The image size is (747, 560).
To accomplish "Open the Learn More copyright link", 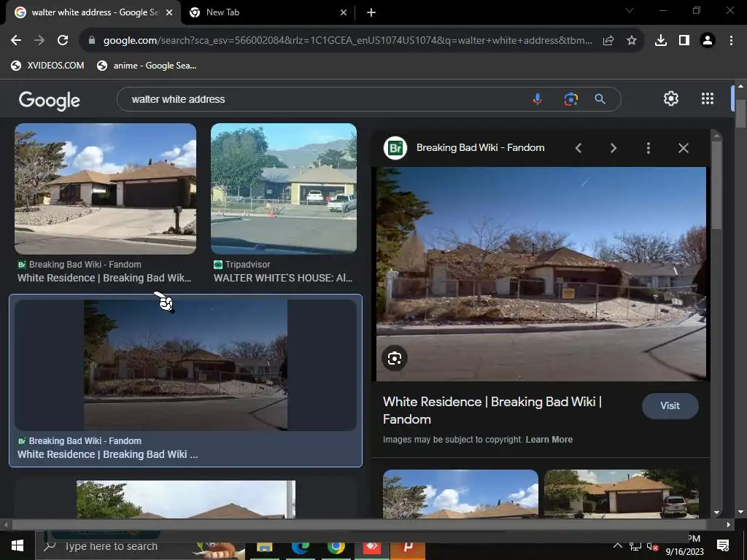I will coord(549,440).
